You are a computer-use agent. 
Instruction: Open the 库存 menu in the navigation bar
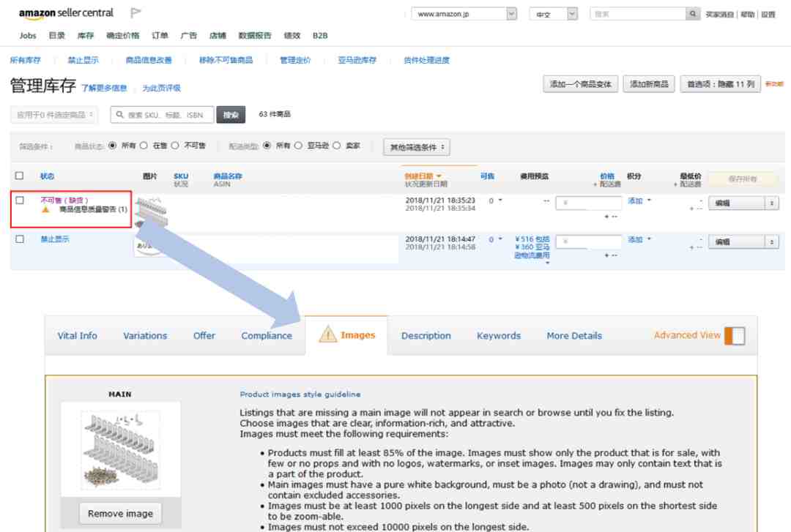point(86,35)
